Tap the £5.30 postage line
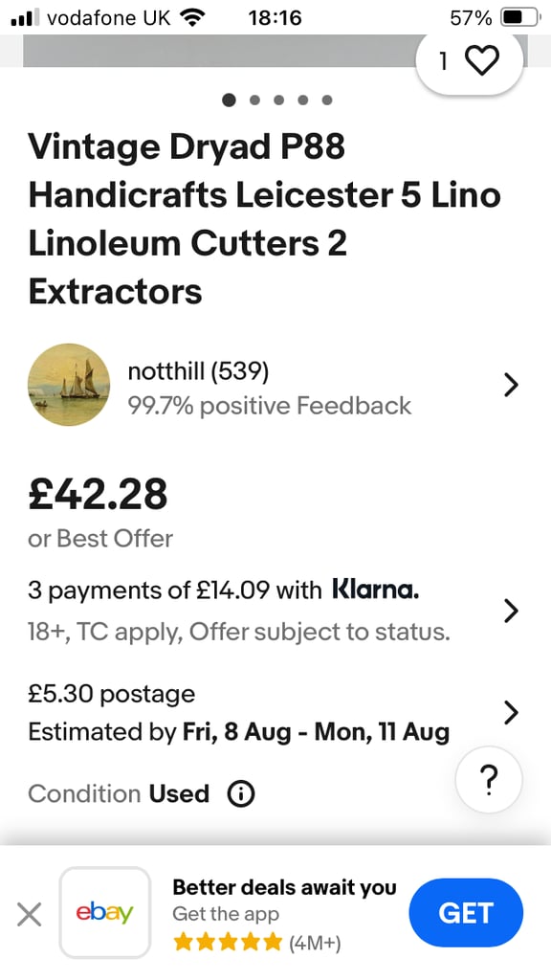551x980 pixels. (x=111, y=695)
